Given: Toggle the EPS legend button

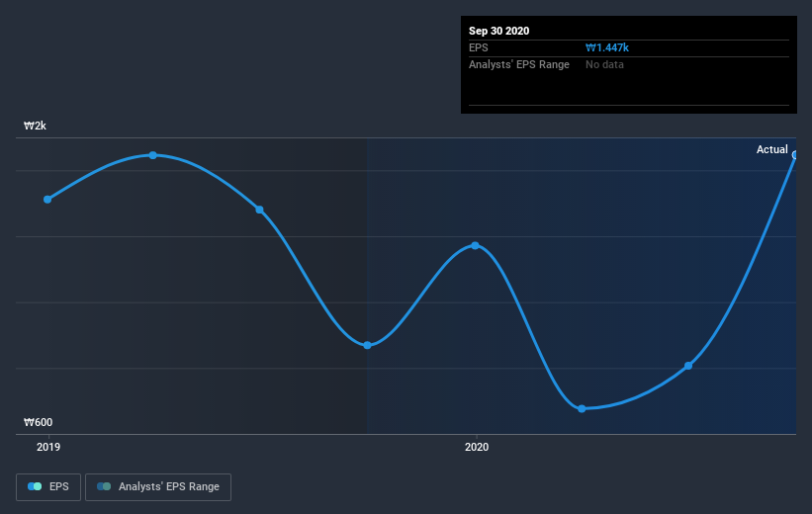Looking at the screenshot, I should pyautogui.click(x=48, y=486).
